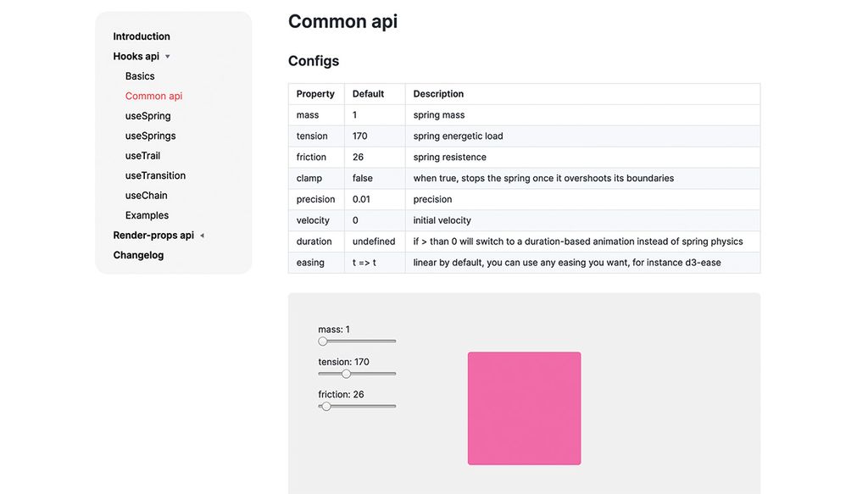This screenshot has height=494, width=868.
Task: Go to the Basics page
Action: click(x=139, y=75)
